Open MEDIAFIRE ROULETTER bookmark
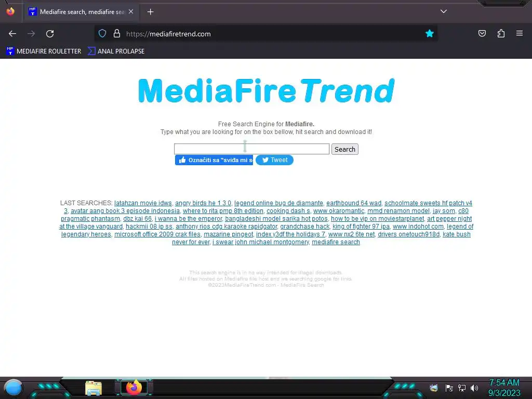532x399 pixels. point(44,51)
